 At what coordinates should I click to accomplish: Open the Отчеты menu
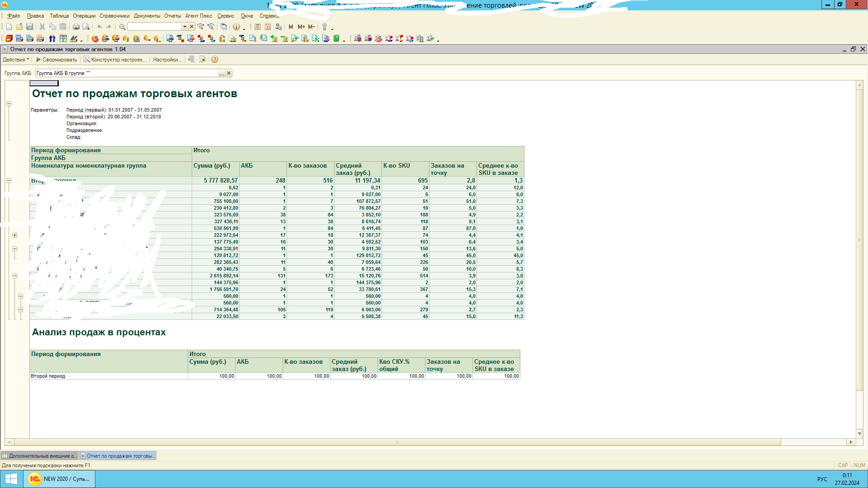point(172,16)
